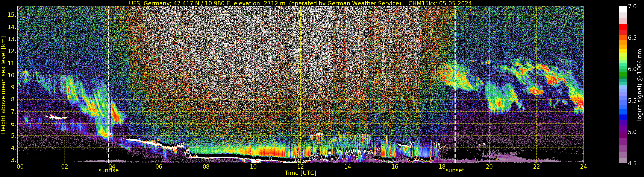The height and width of the screenshot is (177, 644).
Task: Click the '4.' height tick label
Action: coord(14,148)
